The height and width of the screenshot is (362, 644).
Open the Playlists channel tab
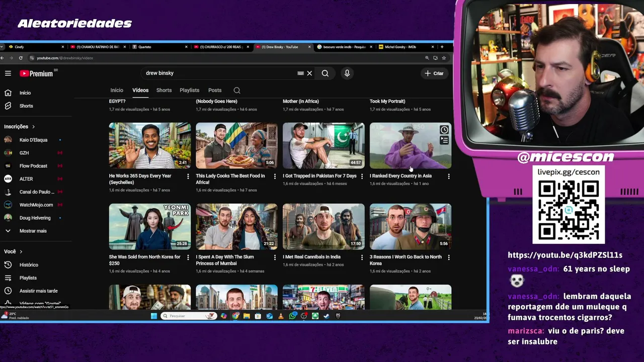[190, 90]
